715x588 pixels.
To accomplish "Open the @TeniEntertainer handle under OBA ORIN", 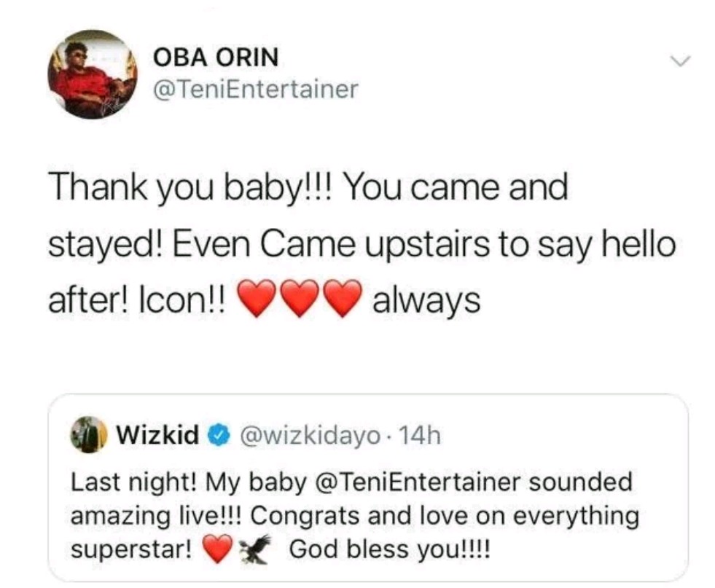I will pos(256,90).
